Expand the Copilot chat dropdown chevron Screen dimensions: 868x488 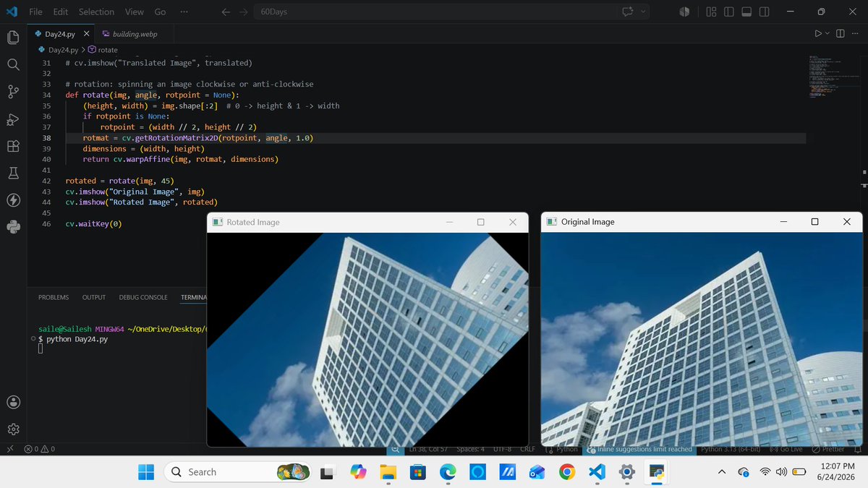642,12
